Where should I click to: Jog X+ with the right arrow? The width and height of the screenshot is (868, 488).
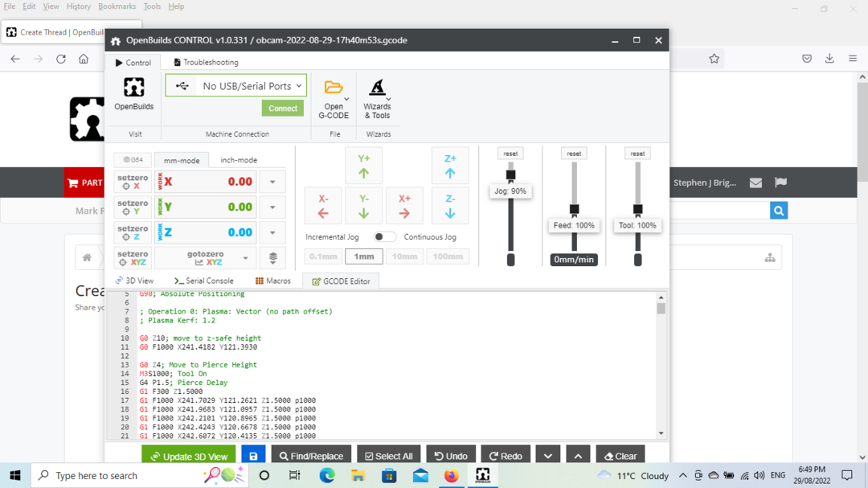[x=404, y=206]
